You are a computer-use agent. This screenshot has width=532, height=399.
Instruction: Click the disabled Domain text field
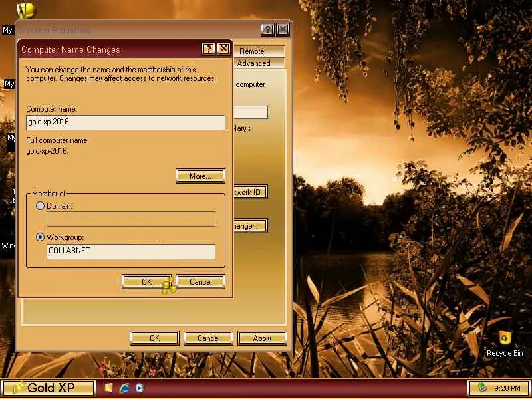pyautogui.click(x=131, y=219)
